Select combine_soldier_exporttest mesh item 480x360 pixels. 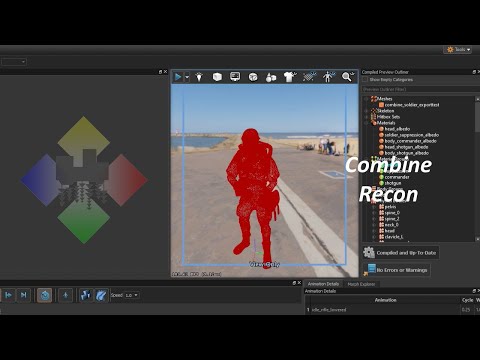(412, 105)
